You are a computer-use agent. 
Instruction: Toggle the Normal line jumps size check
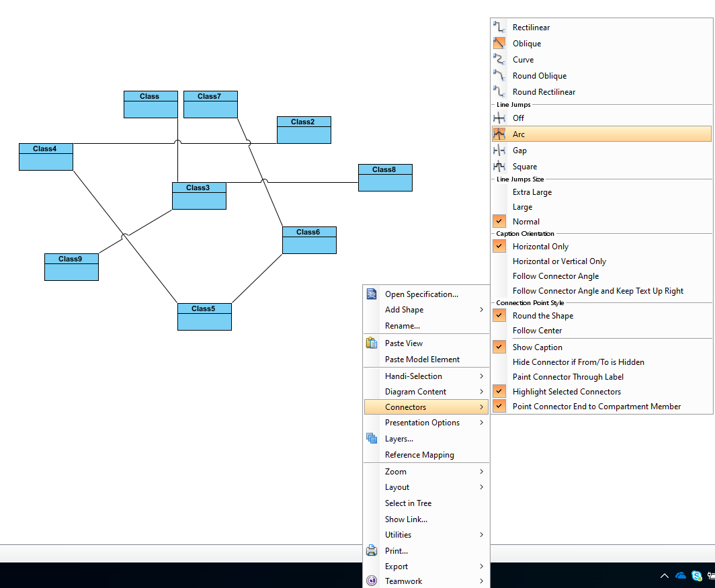pos(499,221)
